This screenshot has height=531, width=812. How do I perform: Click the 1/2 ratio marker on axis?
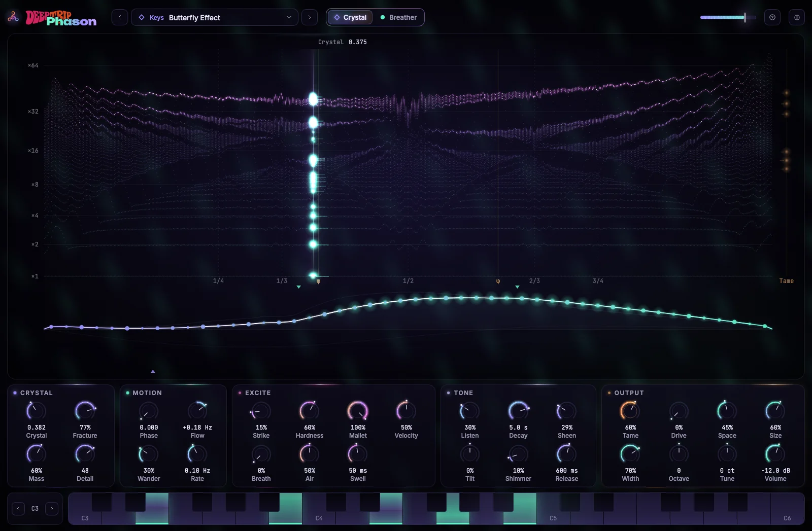[408, 281]
